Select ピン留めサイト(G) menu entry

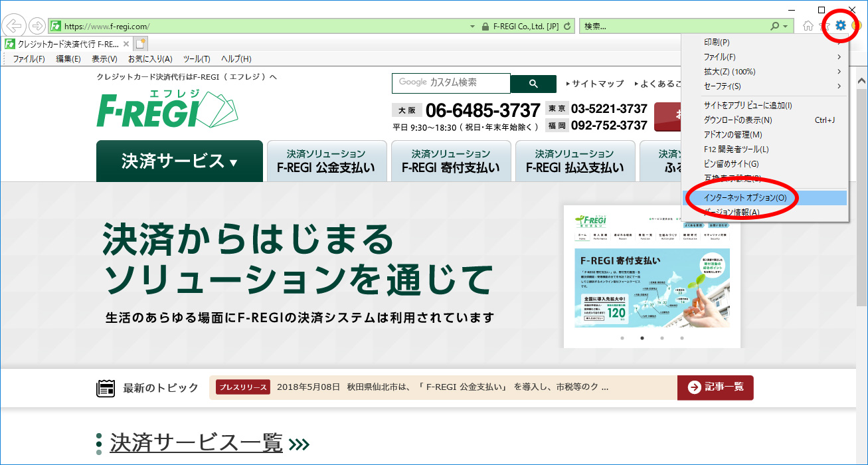(x=765, y=164)
